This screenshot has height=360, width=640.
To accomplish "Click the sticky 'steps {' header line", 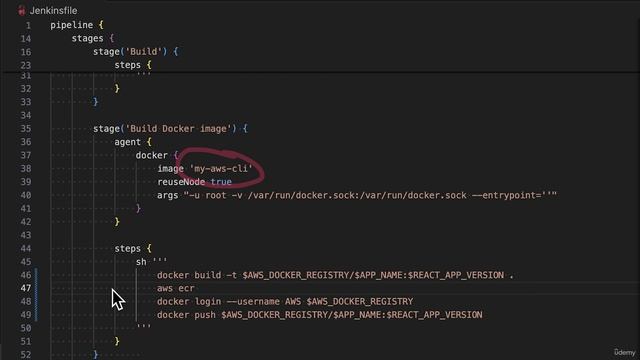I will point(133,65).
